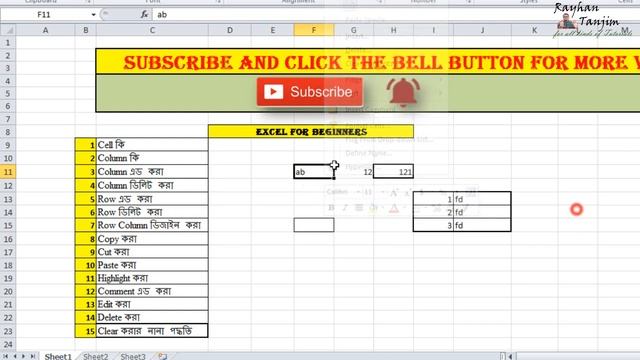Image resolution: width=640 pixels, height=360 pixels.
Task: Select column A header
Action: (x=45, y=30)
